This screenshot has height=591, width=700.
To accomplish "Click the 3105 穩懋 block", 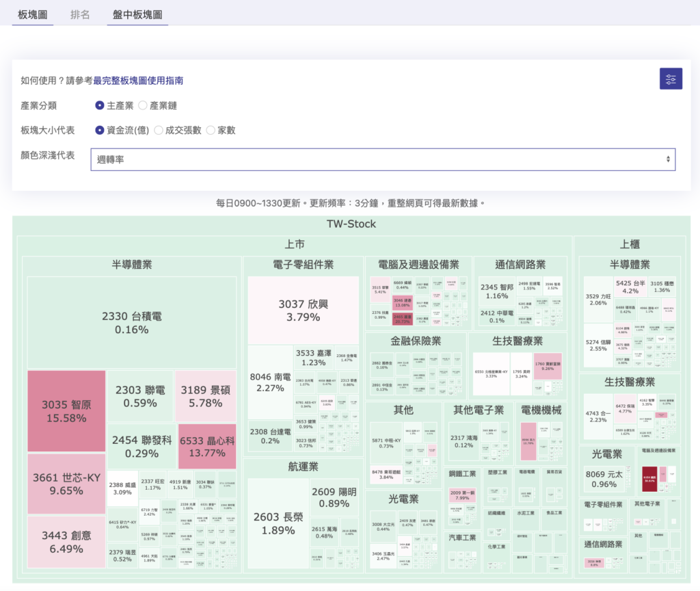I will 662,287.
